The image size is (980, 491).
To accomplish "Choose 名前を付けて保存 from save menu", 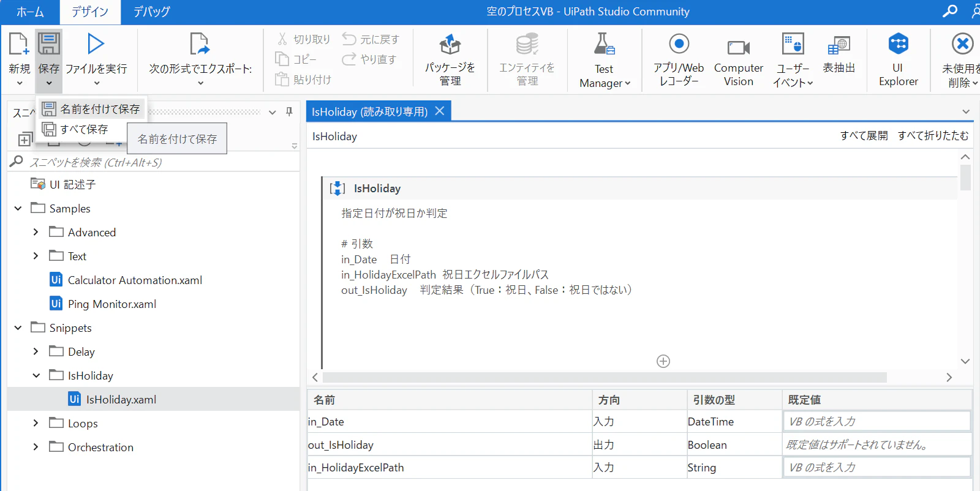I will coord(91,109).
